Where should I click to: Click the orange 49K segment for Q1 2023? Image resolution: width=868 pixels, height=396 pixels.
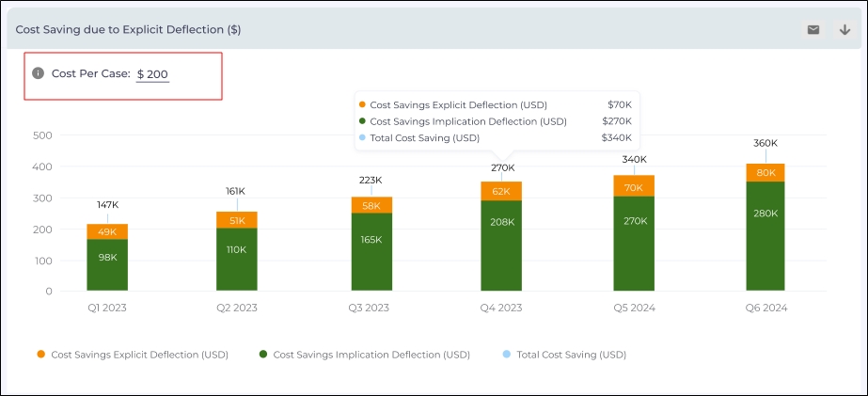click(x=107, y=231)
